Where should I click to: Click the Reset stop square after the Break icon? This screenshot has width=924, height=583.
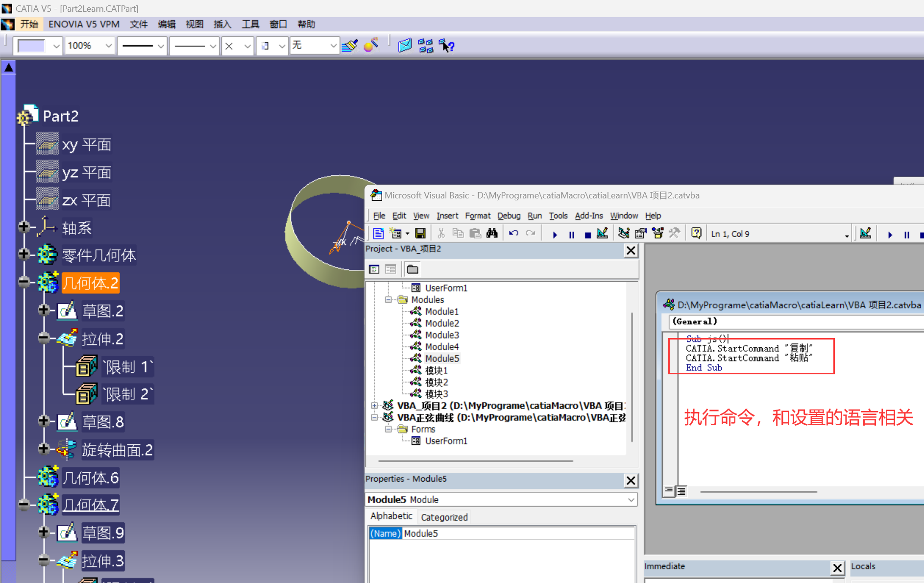pos(587,235)
